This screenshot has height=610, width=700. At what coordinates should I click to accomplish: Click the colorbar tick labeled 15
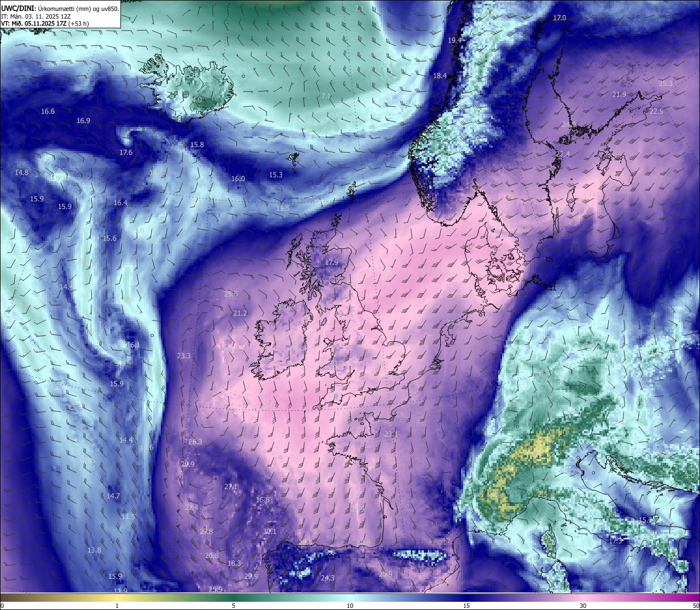[x=466, y=606]
